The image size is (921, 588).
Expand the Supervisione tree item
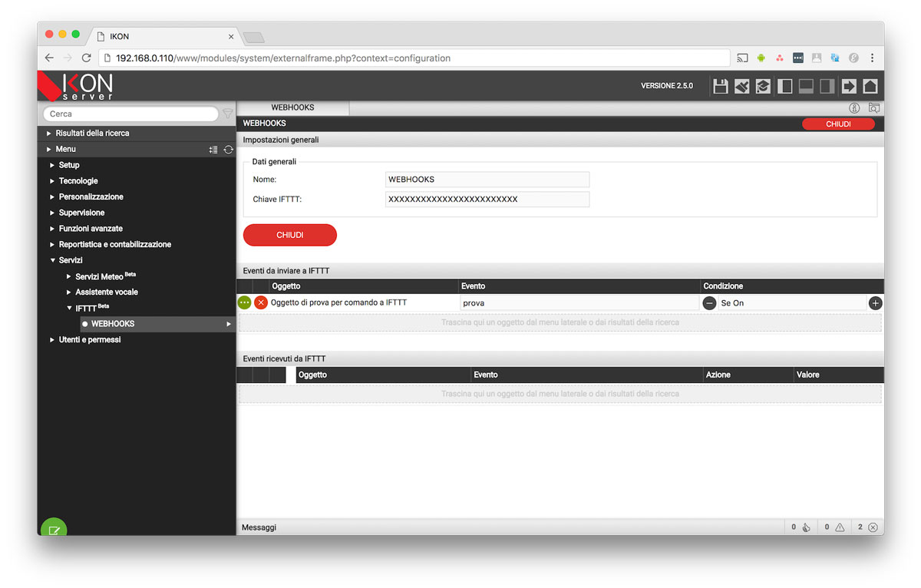(52, 213)
